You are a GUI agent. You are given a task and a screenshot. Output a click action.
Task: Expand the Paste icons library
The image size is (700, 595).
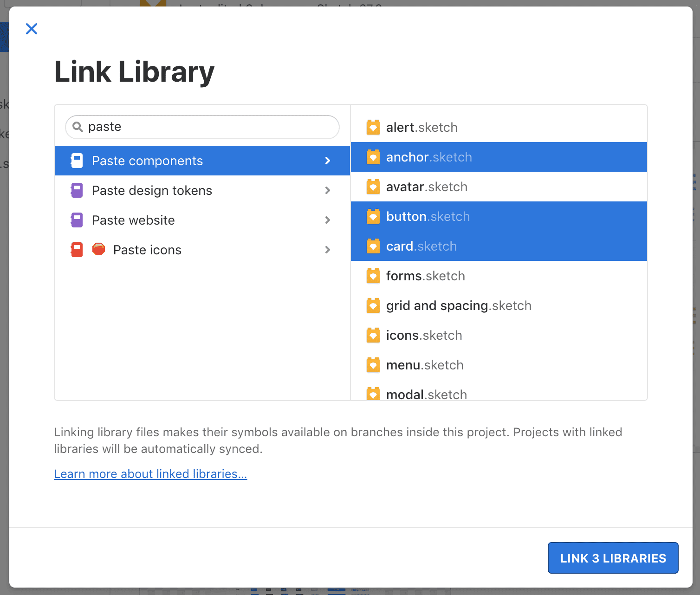tap(328, 250)
